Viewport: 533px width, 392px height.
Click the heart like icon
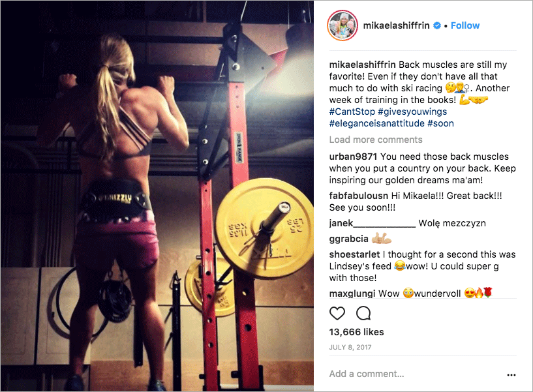coord(337,313)
